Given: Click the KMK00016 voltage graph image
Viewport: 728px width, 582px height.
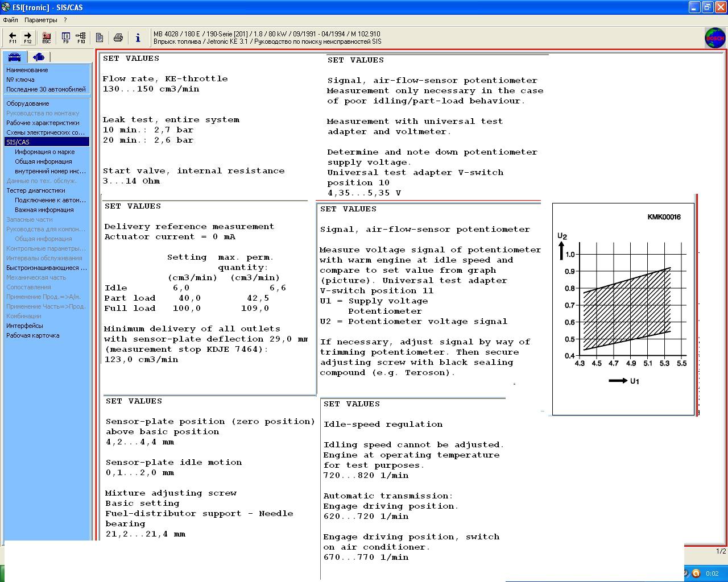Looking at the screenshot, I should 623,309.
